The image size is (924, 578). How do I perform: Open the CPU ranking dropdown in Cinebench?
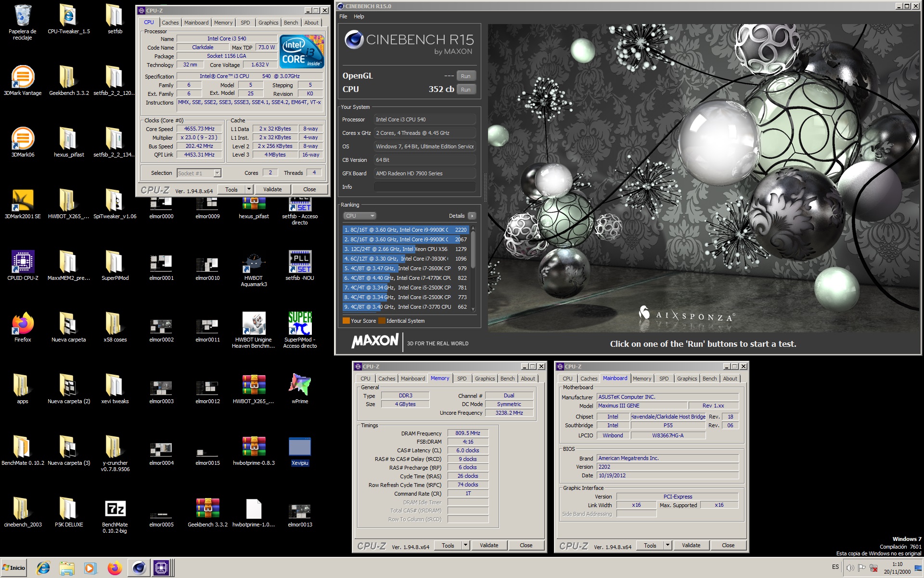click(x=359, y=216)
